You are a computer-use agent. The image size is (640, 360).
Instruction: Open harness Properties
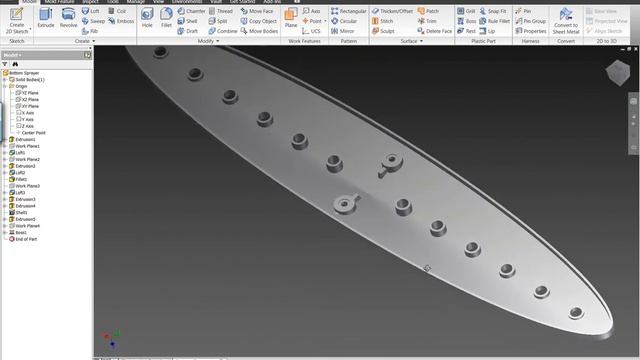[531, 31]
